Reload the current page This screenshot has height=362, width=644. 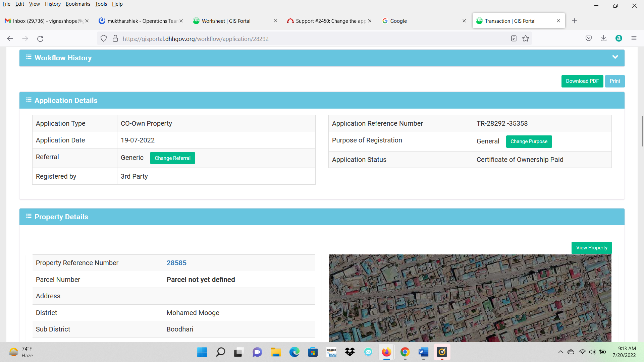(x=40, y=39)
